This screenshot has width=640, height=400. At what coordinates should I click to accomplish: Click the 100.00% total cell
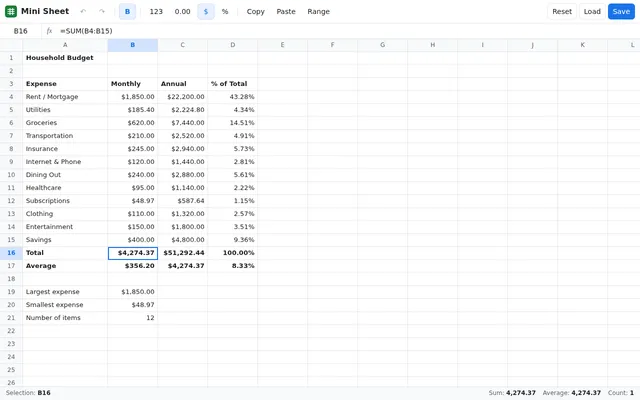(233, 253)
